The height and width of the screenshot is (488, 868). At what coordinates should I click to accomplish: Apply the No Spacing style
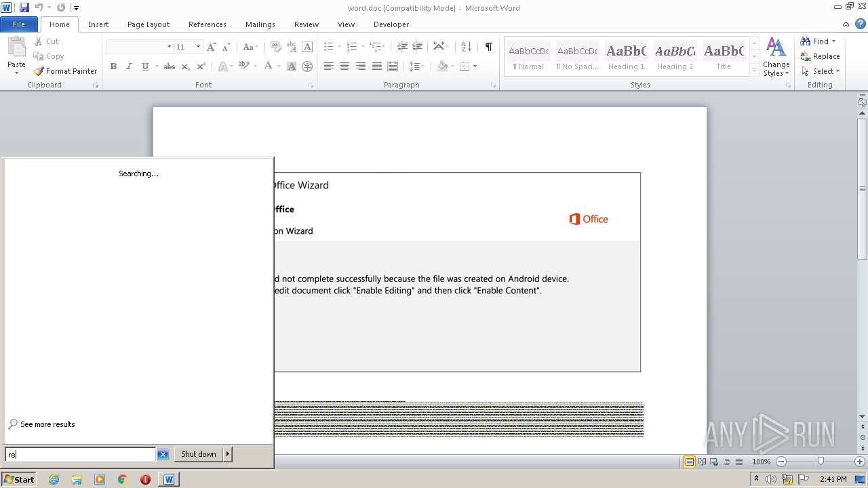[577, 56]
